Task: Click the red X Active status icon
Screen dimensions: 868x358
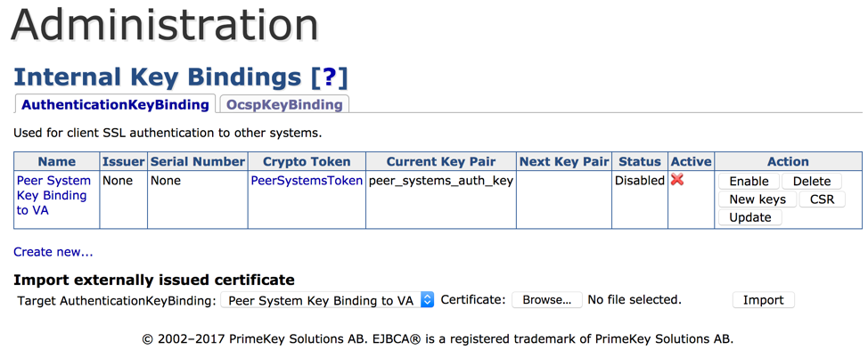Action: click(x=677, y=180)
